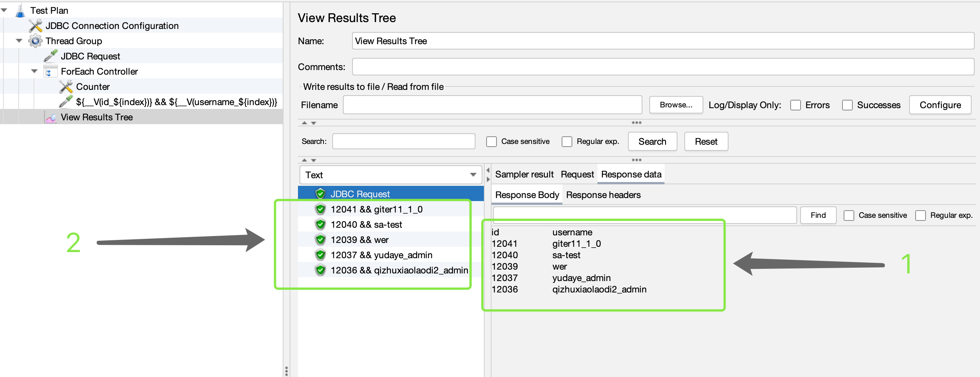Click the down arrow above the Search row

point(314,123)
